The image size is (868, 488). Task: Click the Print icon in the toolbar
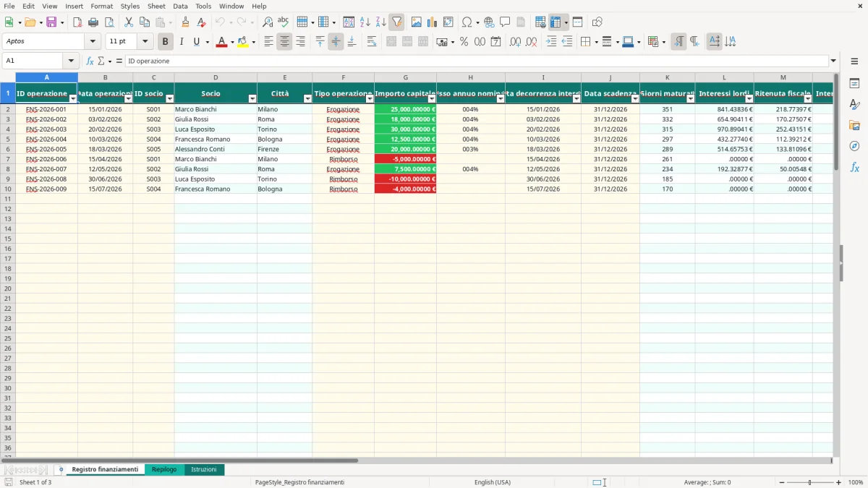[93, 22]
